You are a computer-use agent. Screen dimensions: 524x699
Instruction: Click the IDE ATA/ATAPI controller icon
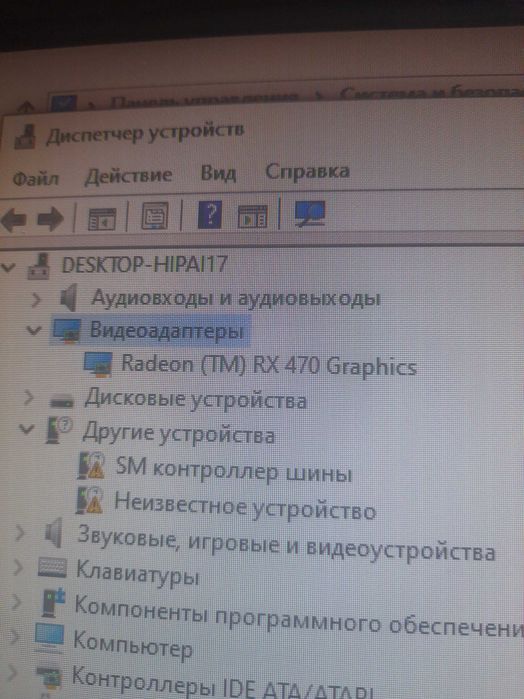pos(48,676)
